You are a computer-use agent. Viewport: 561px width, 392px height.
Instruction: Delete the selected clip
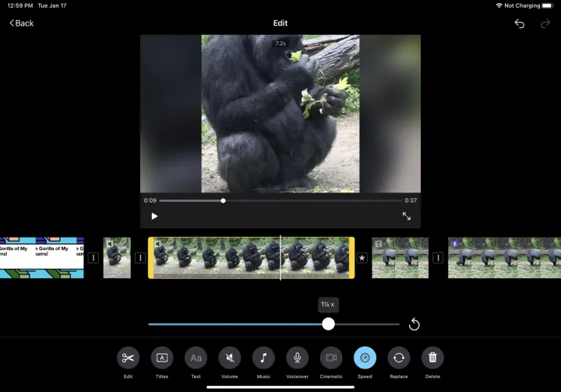point(432,358)
